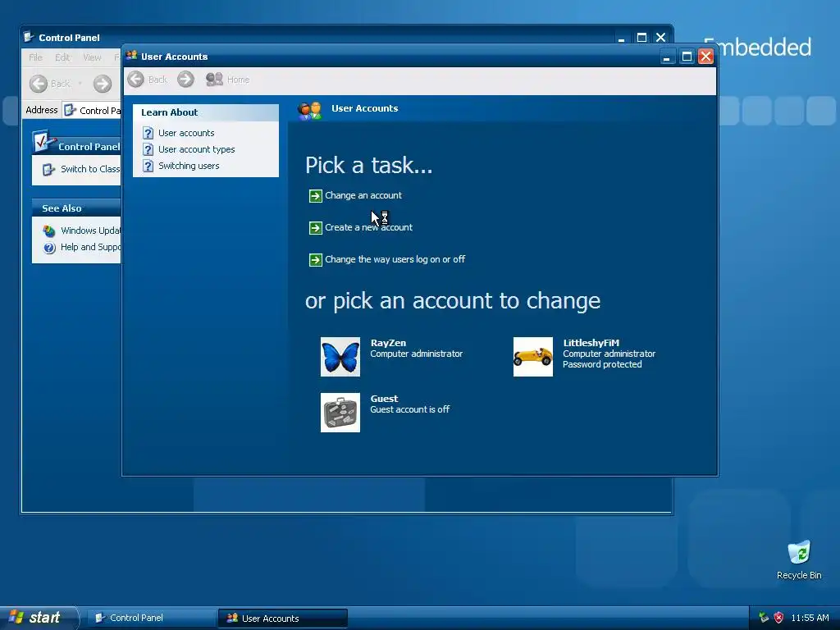Click the Back button in Control Panel window
The image size is (840, 630).
coord(50,84)
